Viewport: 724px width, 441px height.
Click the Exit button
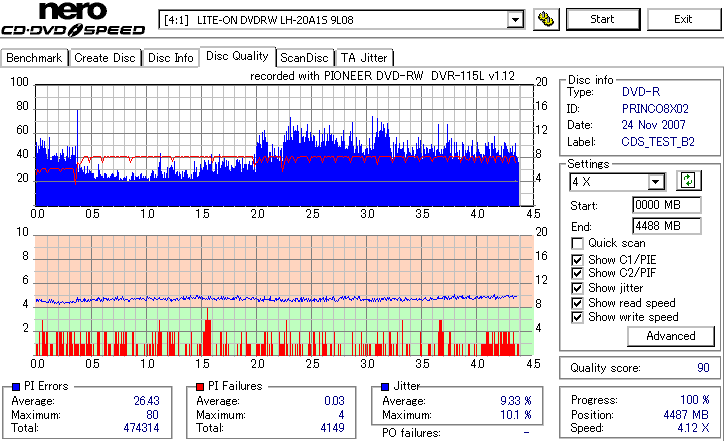(x=683, y=19)
